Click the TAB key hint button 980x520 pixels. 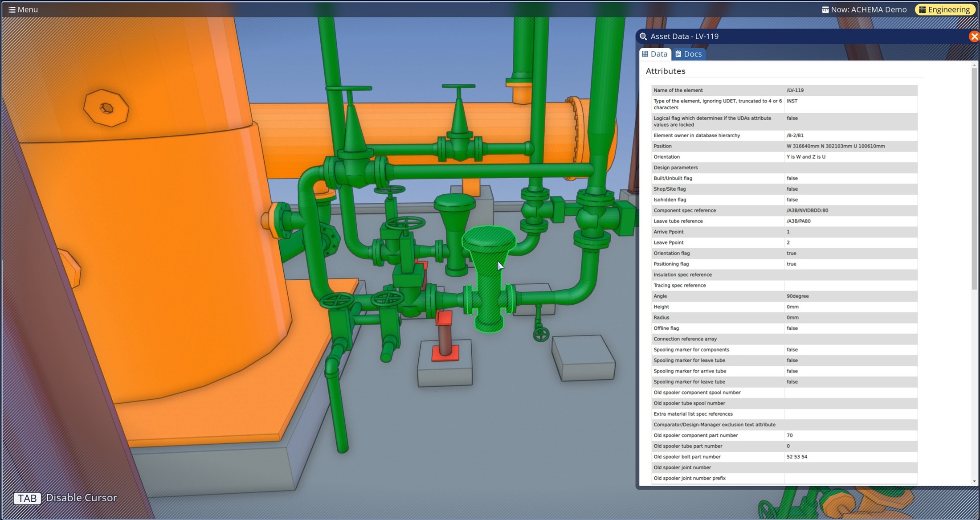click(x=27, y=498)
